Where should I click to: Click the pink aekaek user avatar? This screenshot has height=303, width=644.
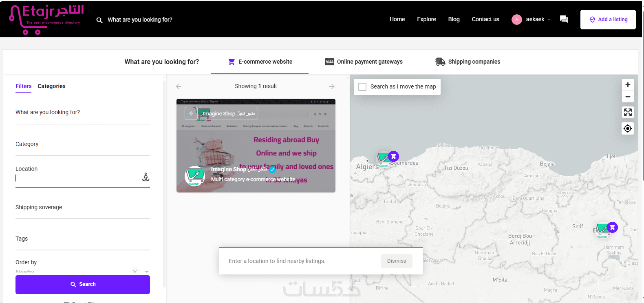point(517,20)
